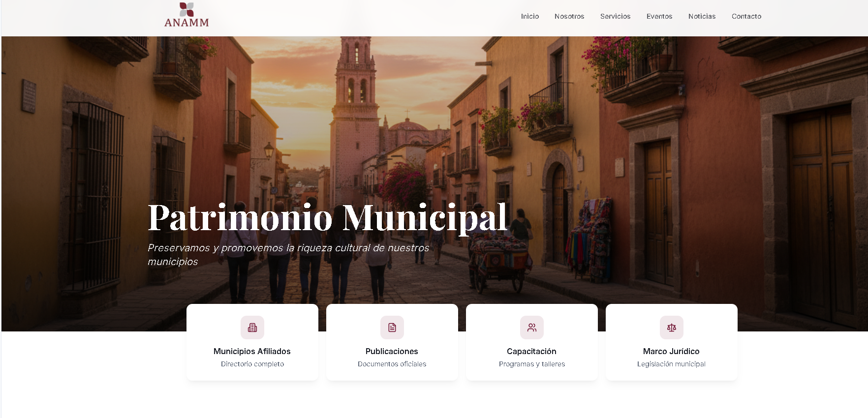Click the 'Directorio completo' card subtitle

pyautogui.click(x=252, y=364)
